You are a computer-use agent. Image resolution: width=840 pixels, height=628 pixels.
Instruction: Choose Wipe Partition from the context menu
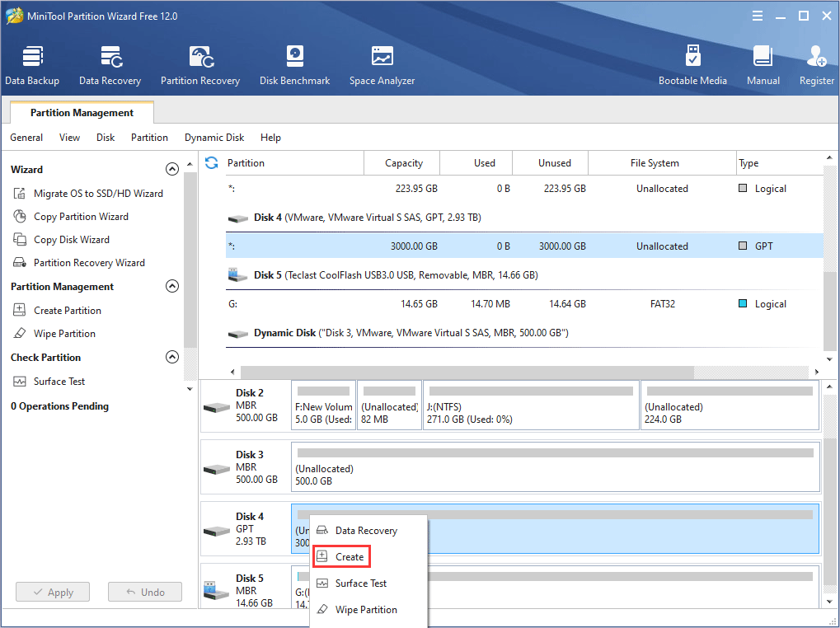365,610
